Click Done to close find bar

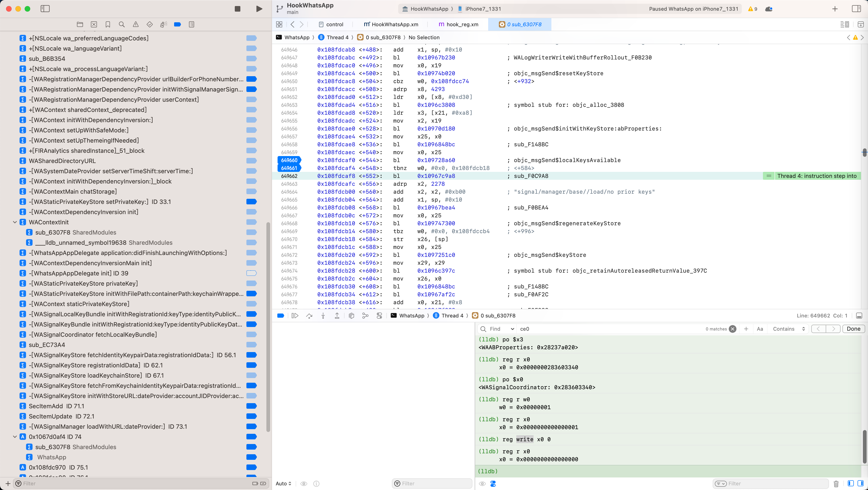853,329
